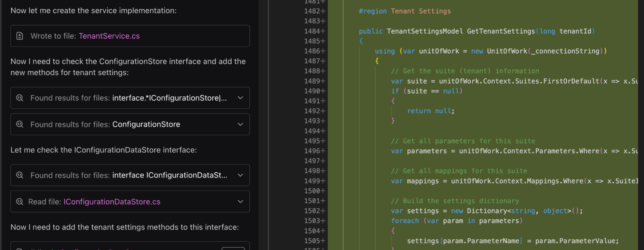Click the 'GetTenantSettings' method signature line
The image size is (644, 250).
pyautogui.click(x=477, y=31)
